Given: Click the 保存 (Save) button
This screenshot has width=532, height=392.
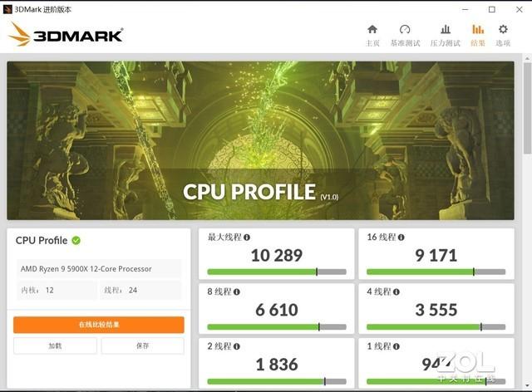Looking at the screenshot, I should (142, 345).
